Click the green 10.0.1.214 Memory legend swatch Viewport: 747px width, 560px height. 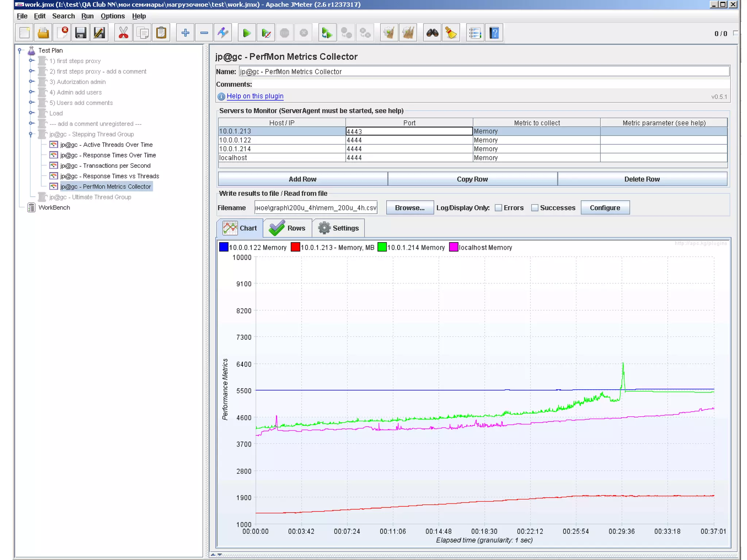382,247
